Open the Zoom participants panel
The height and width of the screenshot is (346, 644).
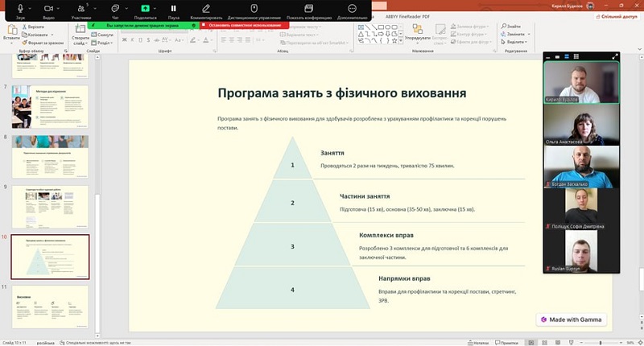[x=80, y=9]
